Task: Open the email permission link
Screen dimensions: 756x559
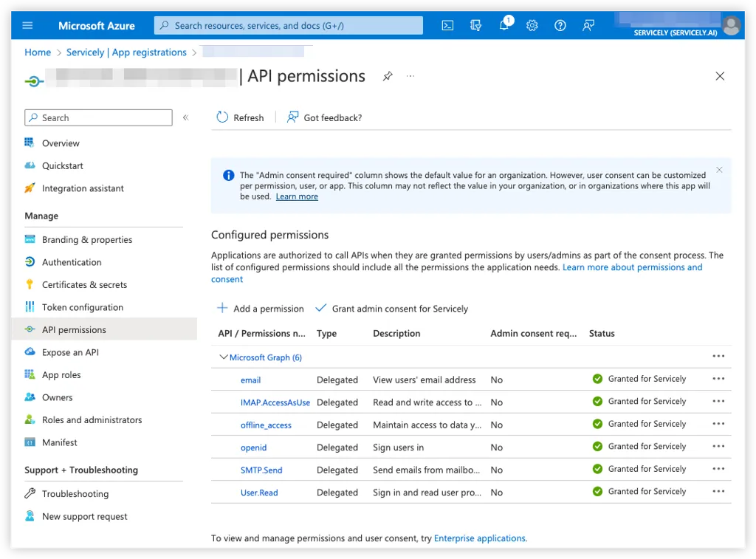Action: 251,380
